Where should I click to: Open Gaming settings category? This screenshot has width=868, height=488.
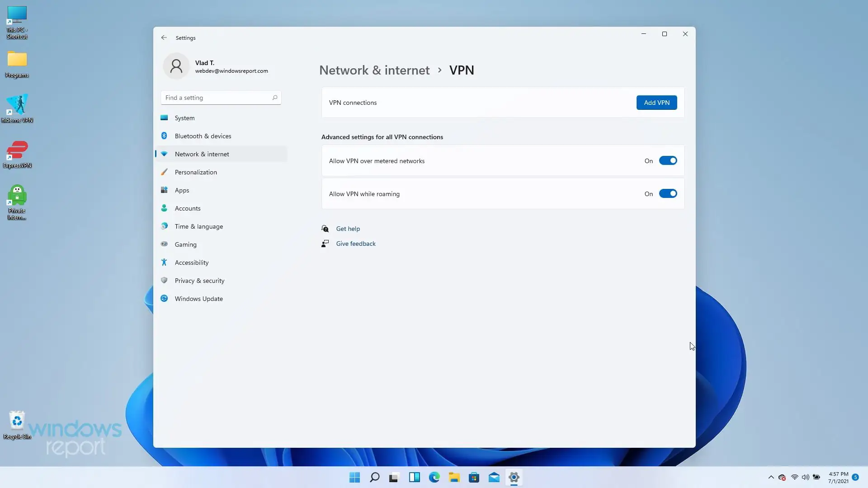pos(185,244)
